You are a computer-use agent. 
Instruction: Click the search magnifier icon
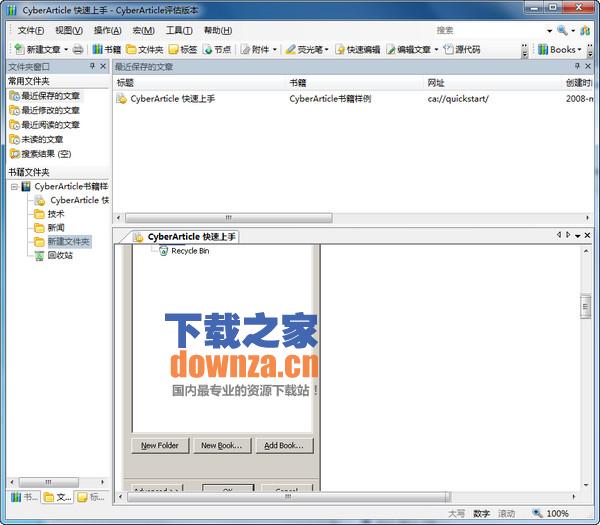(x=562, y=30)
